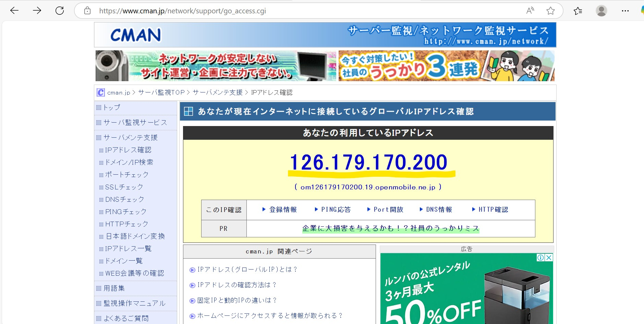Click the browser forward arrow icon
Image resolution: width=644 pixels, height=324 pixels.
(x=37, y=11)
